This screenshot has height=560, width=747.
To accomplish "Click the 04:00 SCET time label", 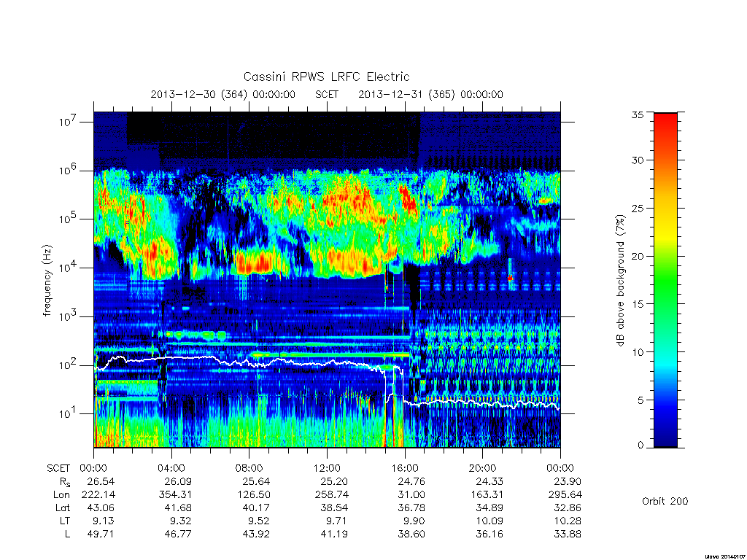I will (x=171, y=469).
